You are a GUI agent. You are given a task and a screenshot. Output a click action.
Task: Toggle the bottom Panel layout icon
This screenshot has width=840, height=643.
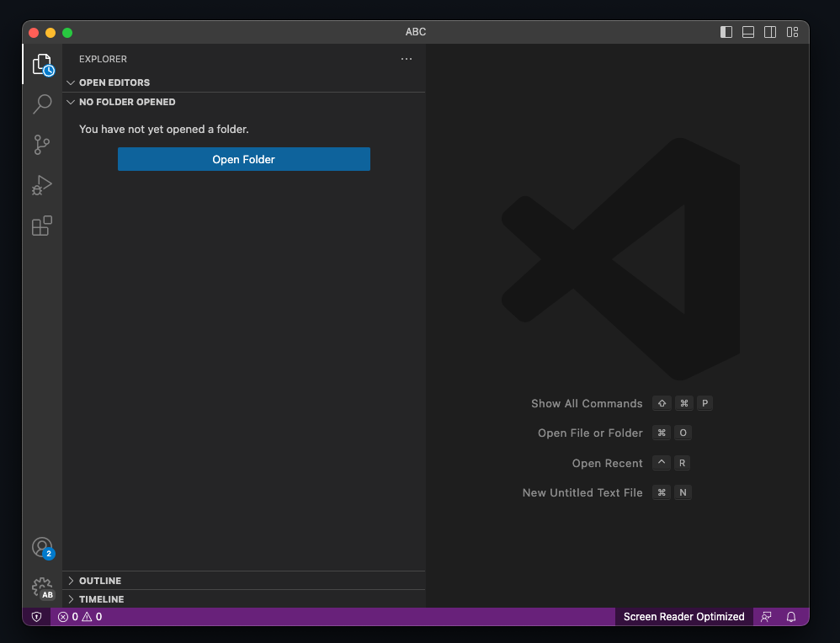tap(748, 32)
